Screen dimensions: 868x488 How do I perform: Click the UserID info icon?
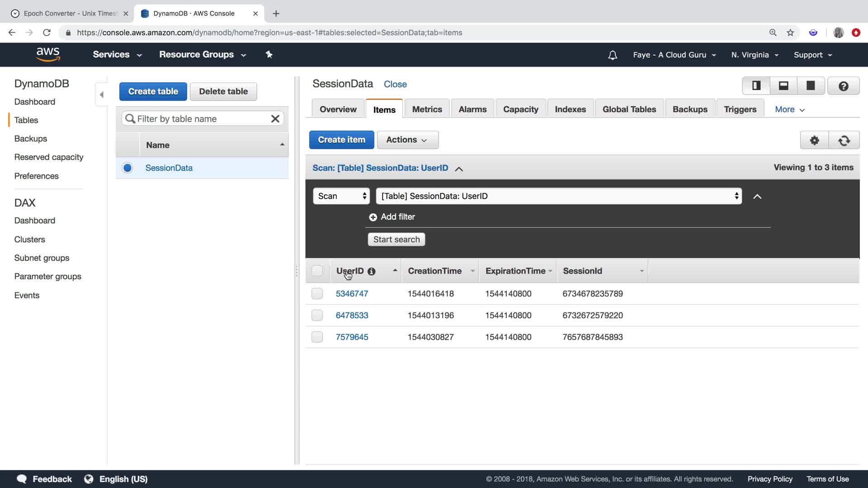coord(371,272)
